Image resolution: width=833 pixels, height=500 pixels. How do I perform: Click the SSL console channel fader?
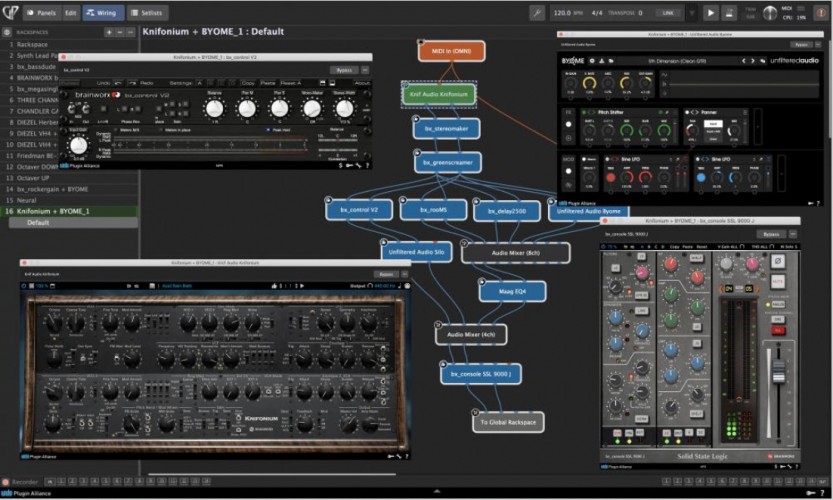pos(778,369)
